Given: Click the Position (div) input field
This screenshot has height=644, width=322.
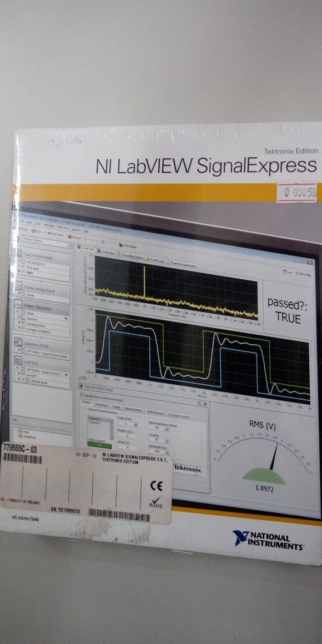Looking at the screenshot, I should pos(127,436).
